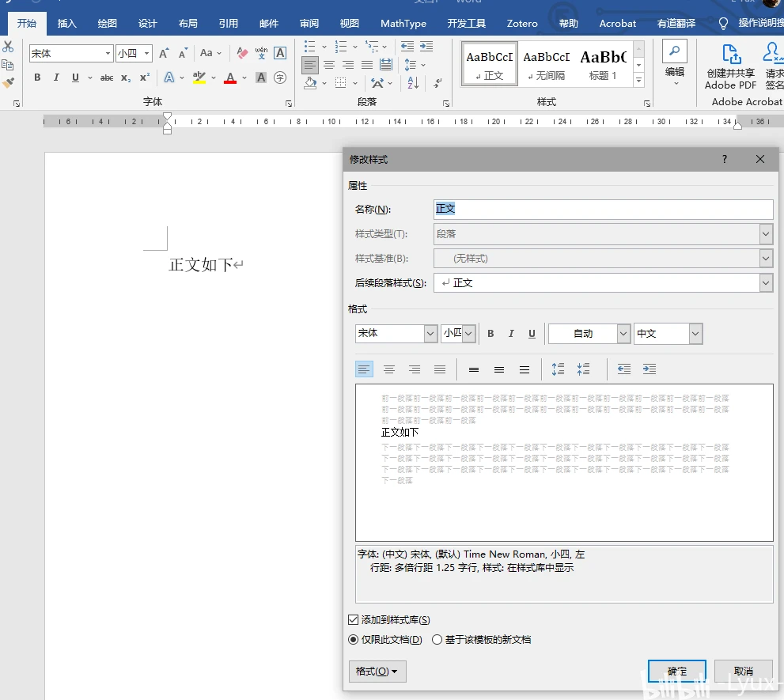Screen dimensions: 784x700
Task: Expand the styles gallery More arrow
Action: (x=638, y=80)
